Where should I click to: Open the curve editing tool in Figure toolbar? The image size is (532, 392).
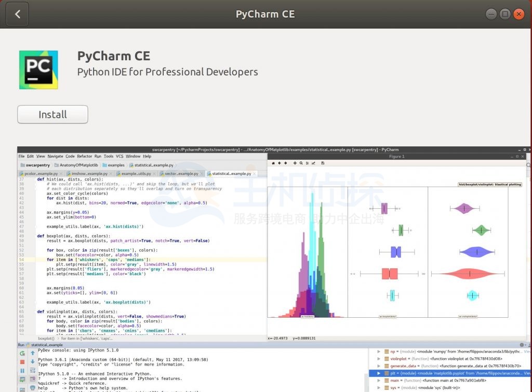tap(314, 163)
